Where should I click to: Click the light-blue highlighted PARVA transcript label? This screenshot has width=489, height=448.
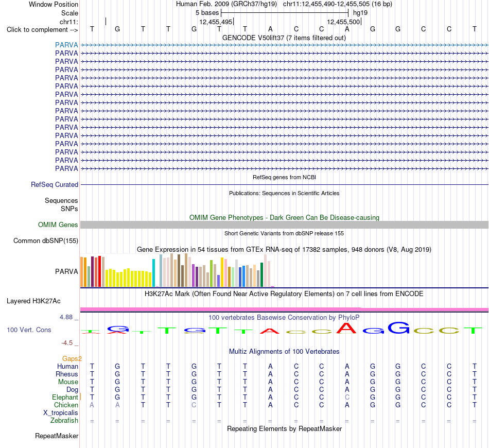66,45
